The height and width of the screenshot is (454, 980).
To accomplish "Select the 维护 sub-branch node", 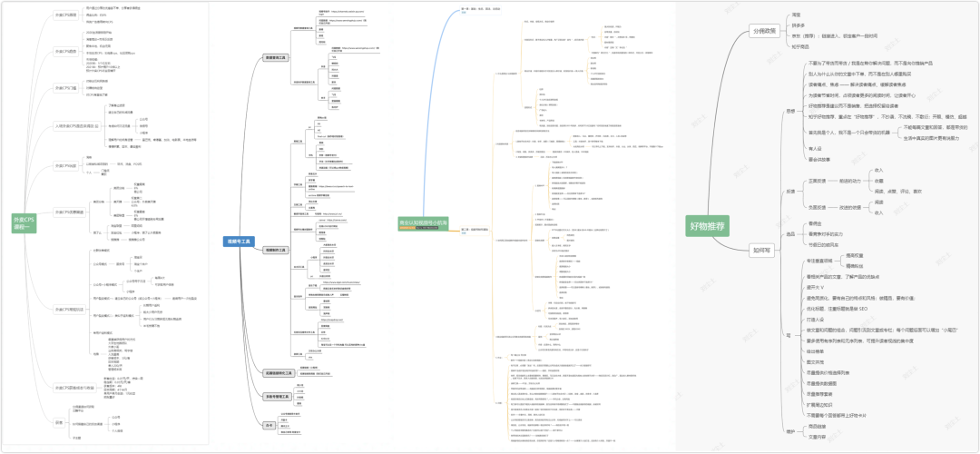I will (790, 431).
